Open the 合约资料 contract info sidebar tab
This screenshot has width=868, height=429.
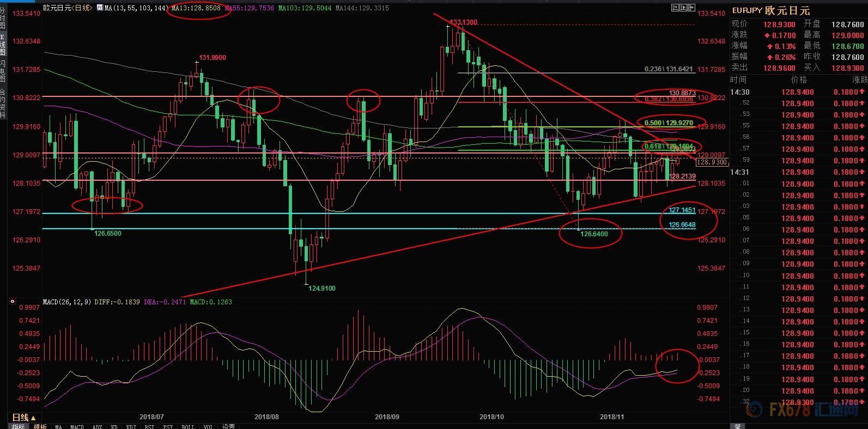click(x=3, y=103)
